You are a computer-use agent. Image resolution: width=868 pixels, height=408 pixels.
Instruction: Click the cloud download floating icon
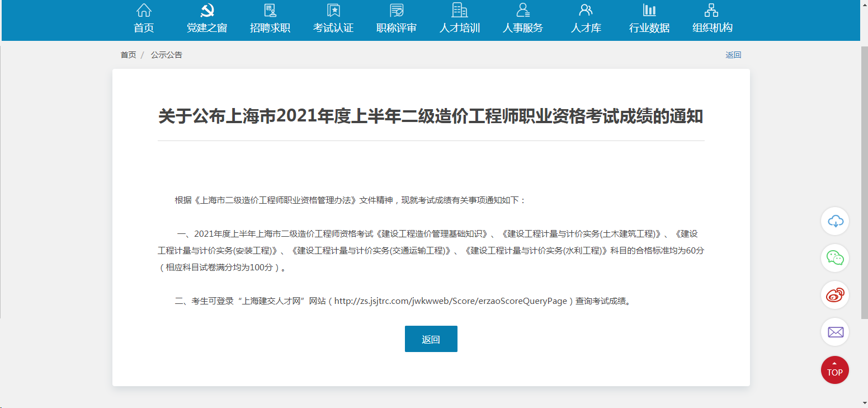834,221
